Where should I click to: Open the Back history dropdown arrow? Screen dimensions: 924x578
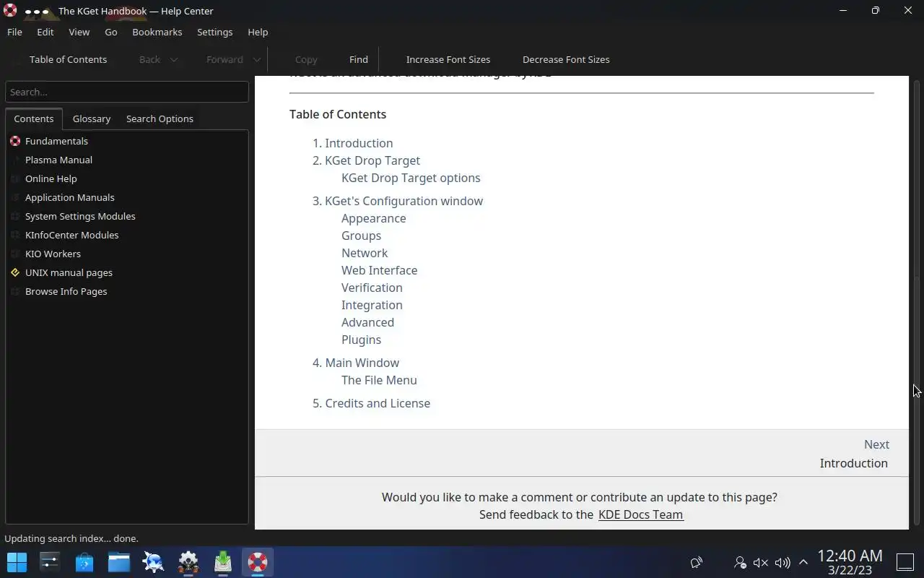coord(174,59)
